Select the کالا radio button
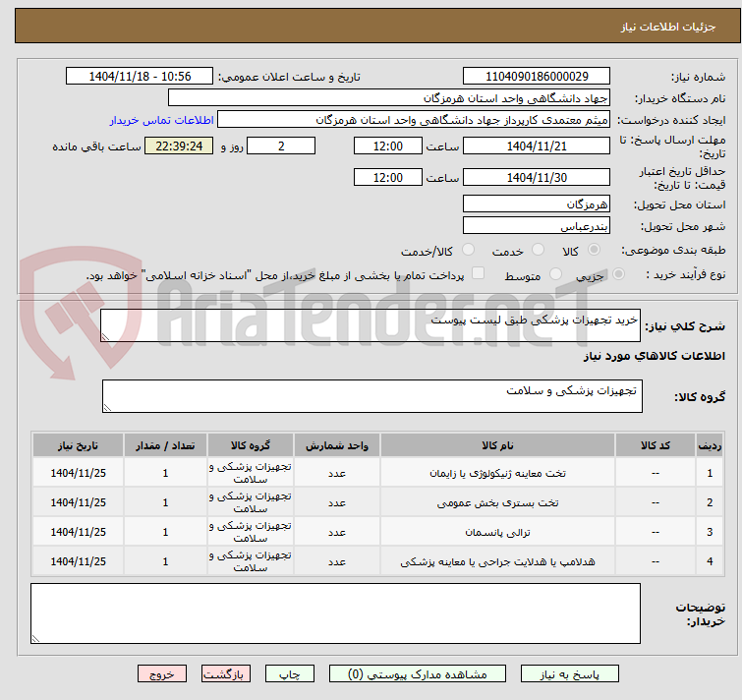 pyautogui.click(x=594, y=250)
